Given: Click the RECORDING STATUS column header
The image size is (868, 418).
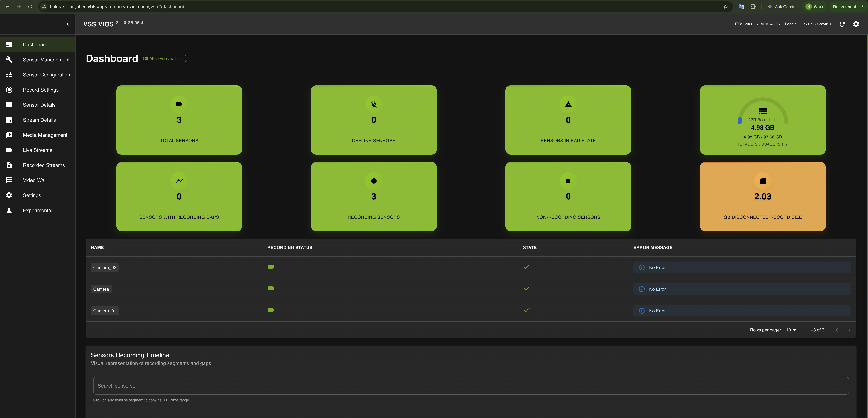Looking at the screenshot, I should tap(290, 248).
